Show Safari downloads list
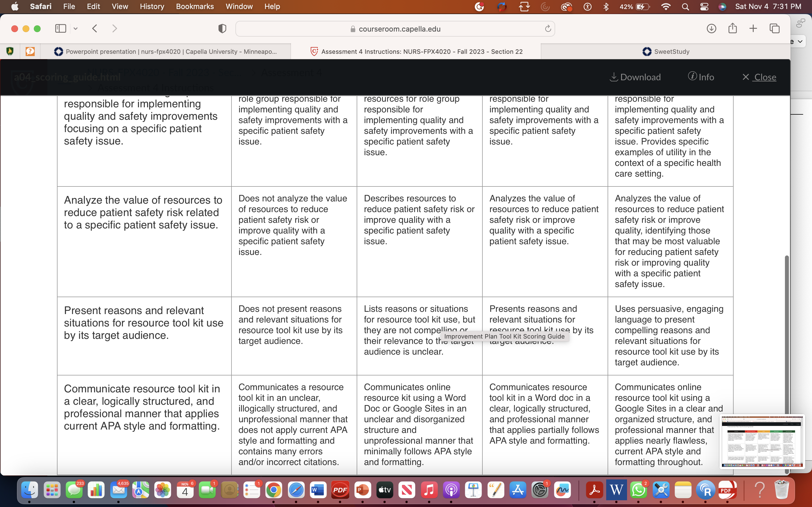This screenshot has height=507, width=812. [711, 28]
